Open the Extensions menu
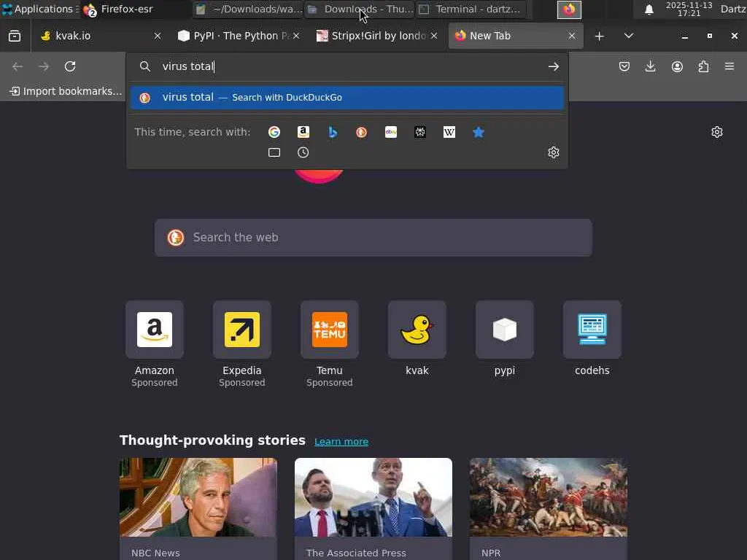The image size is (747, 560). 703,66
